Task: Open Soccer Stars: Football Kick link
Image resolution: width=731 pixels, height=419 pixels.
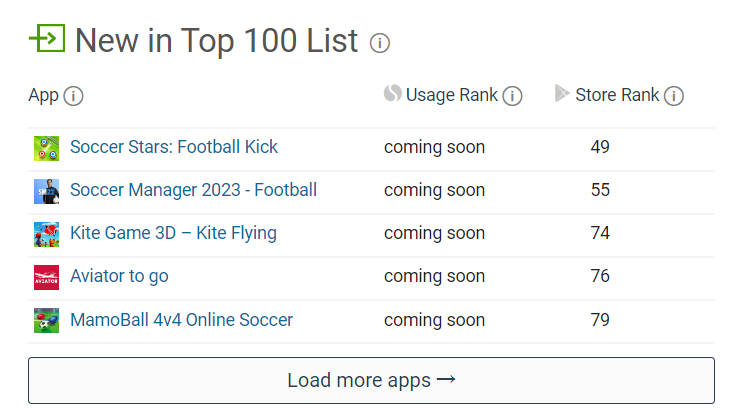Action: point(174,147)
